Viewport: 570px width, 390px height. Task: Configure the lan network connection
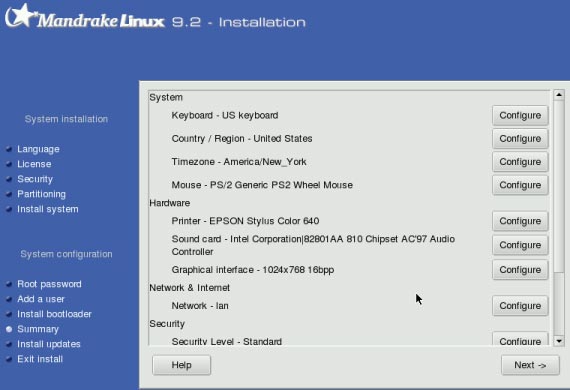520,306
